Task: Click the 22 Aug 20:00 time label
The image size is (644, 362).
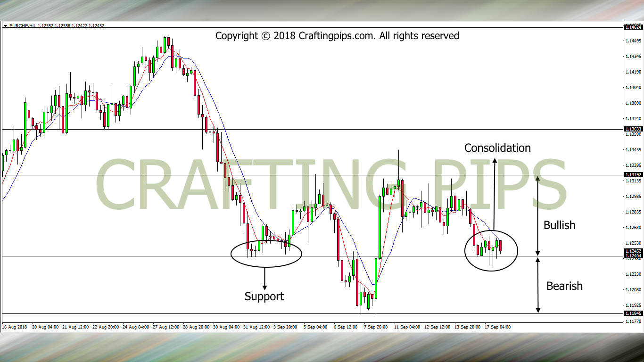Action: click(105, 327)
